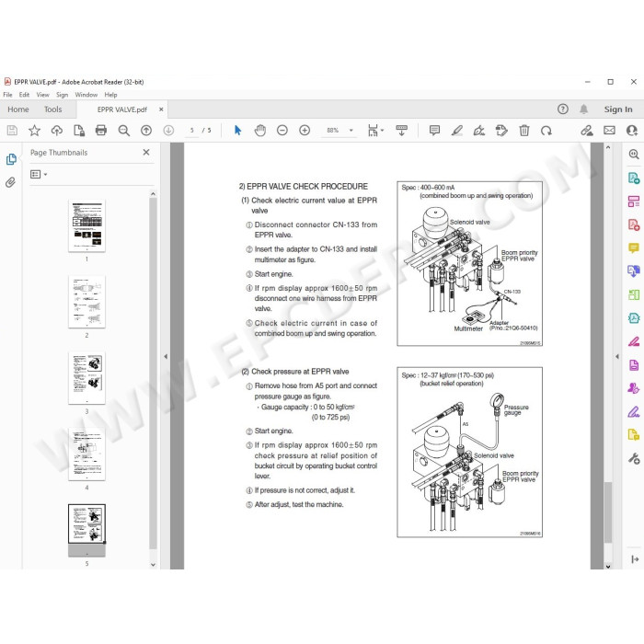Open the read mode keyboard icon

[x=402, y=131]
